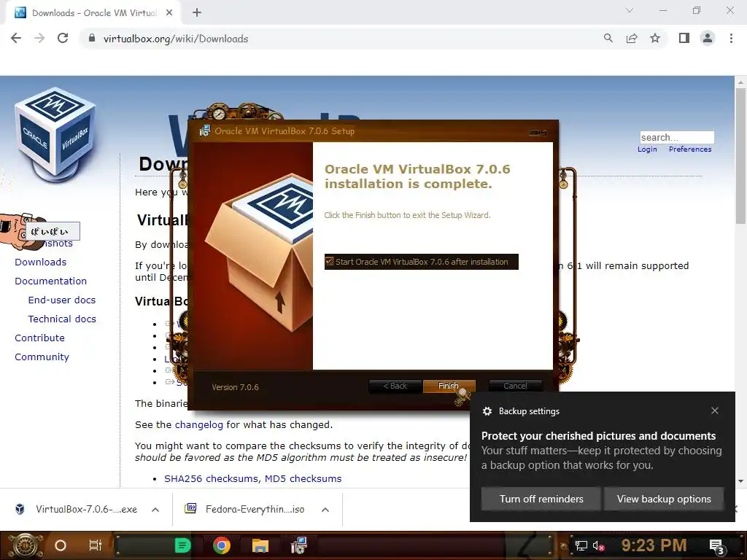Close the Downloads browser tab
This screenshot has height=560, width=747.
pyautogui.click(x=169, y=13)
